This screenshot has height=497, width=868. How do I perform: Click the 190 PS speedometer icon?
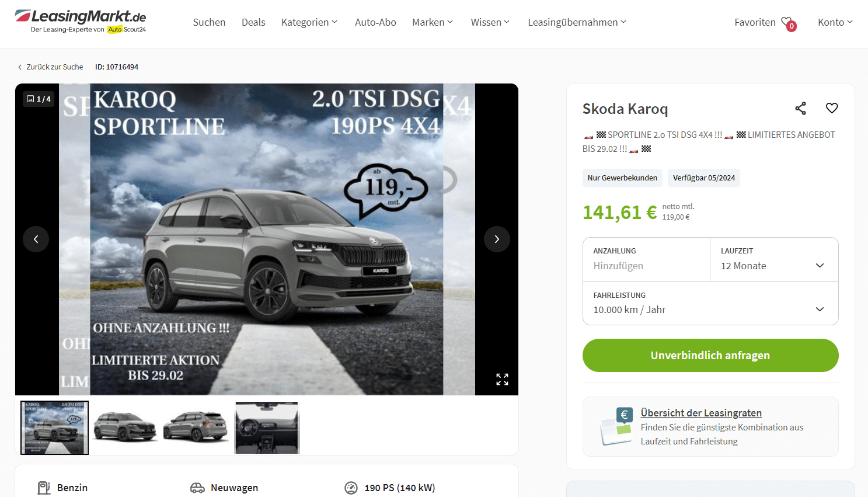(351, 488)
